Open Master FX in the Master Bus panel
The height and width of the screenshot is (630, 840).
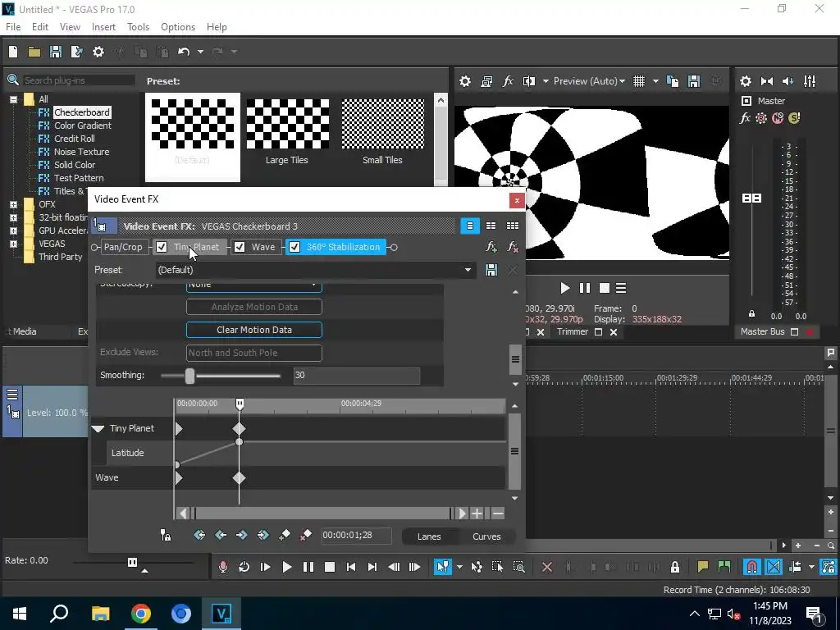745,118
